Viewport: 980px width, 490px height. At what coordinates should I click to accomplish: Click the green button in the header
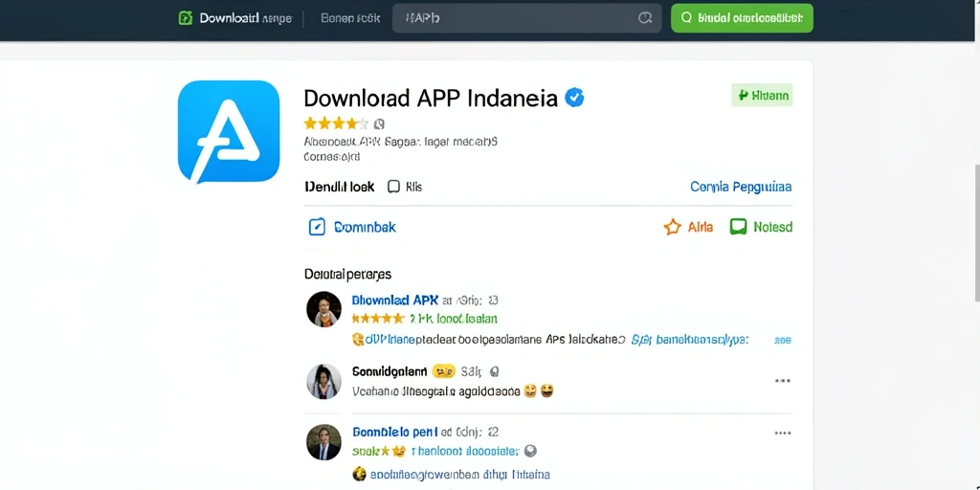click(x=742, y=18)
